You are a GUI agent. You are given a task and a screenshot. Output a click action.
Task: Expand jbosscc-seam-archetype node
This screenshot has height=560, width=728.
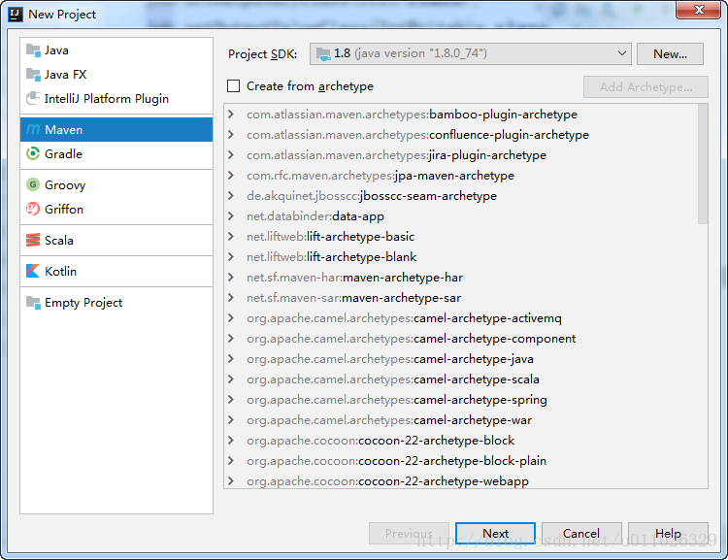pyautogui.click(x=231, y=196)
